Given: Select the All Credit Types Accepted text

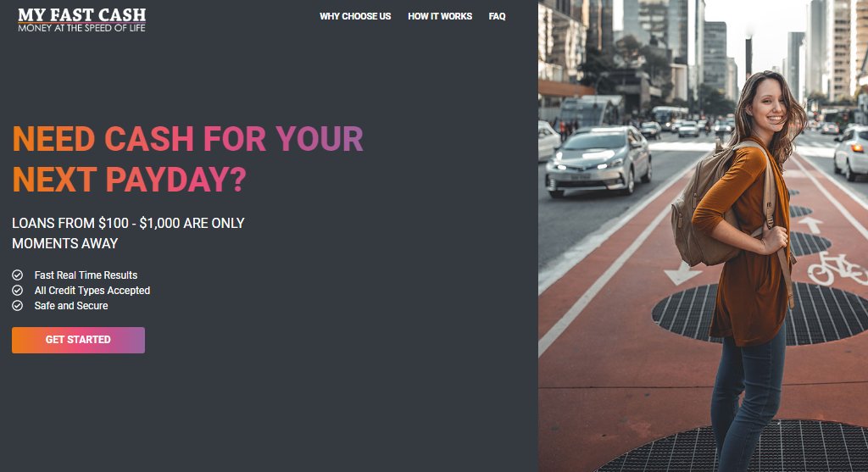Looking at the screenshot, I should click(x=92, y=291).
